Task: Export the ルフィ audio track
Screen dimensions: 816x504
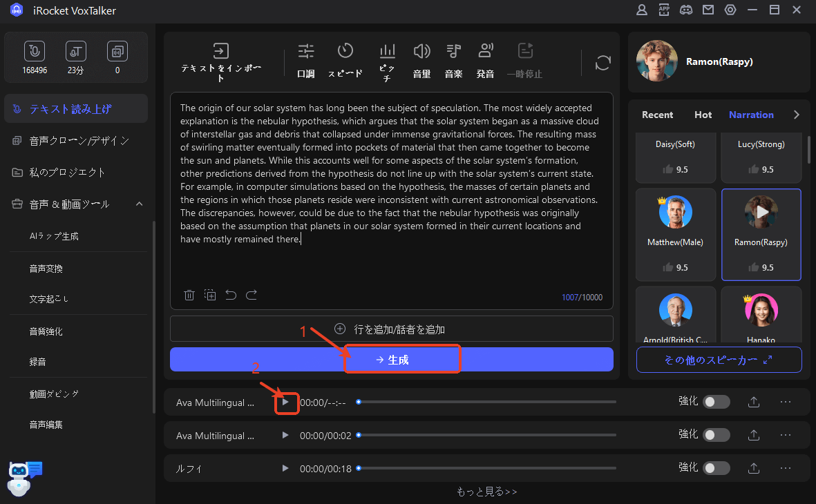Action: (x=754, y=469)
